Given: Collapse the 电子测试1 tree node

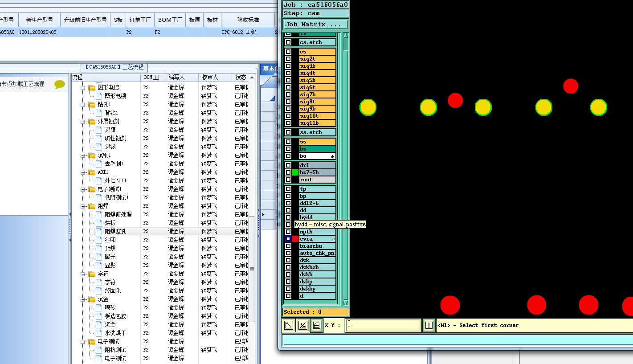Looking at the screenshot, I should (x=83, y=189).
